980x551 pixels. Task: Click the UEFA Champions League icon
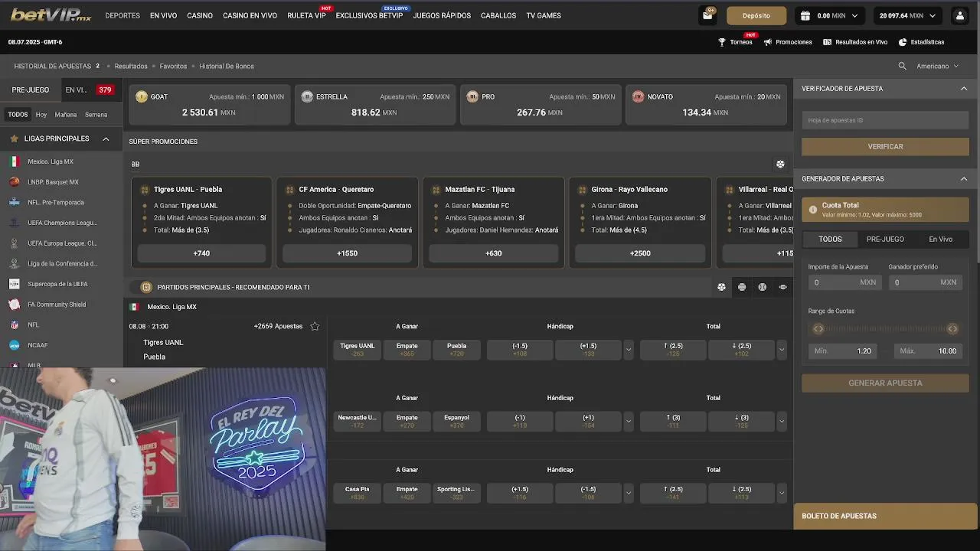(x=14, y=223)
